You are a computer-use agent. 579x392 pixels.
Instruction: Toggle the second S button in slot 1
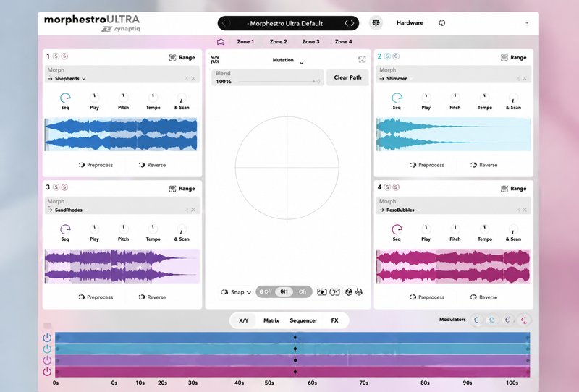64,56
